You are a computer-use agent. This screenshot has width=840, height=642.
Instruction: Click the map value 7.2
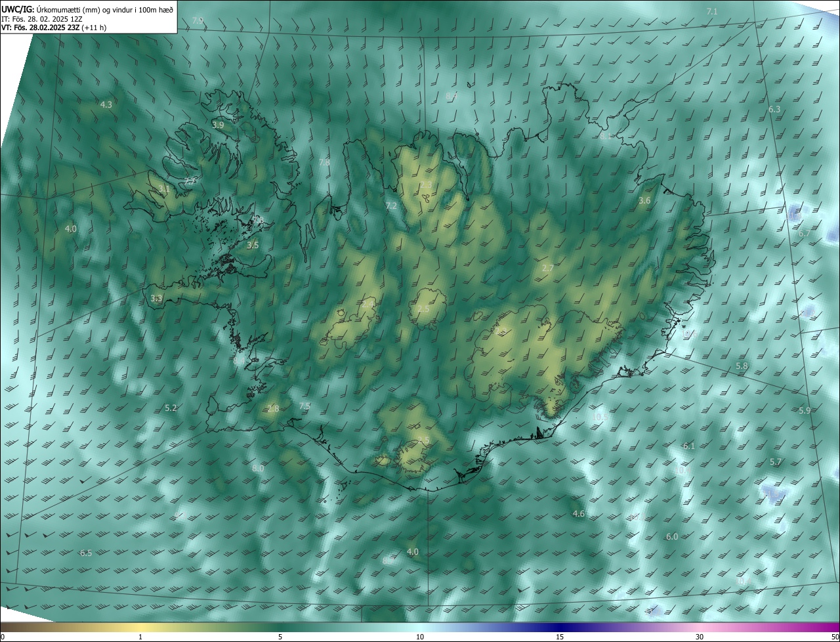coord(391,206)
